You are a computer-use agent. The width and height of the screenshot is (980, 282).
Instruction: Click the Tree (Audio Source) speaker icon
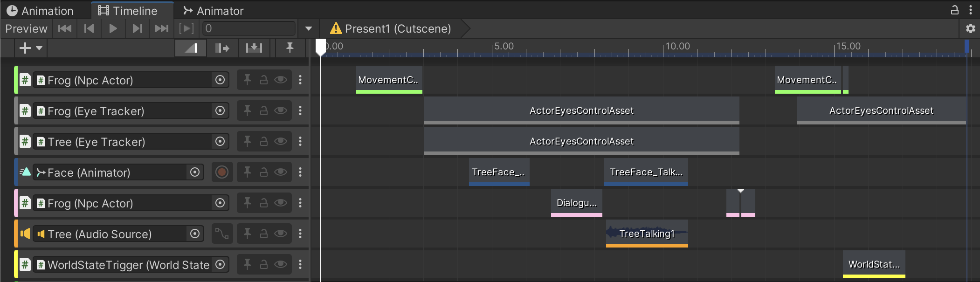pos(25,234)
